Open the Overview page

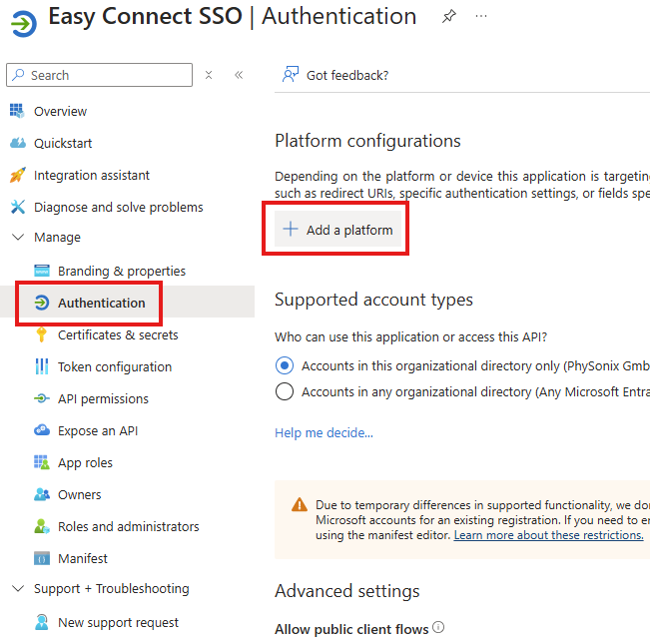pos(60,112)
